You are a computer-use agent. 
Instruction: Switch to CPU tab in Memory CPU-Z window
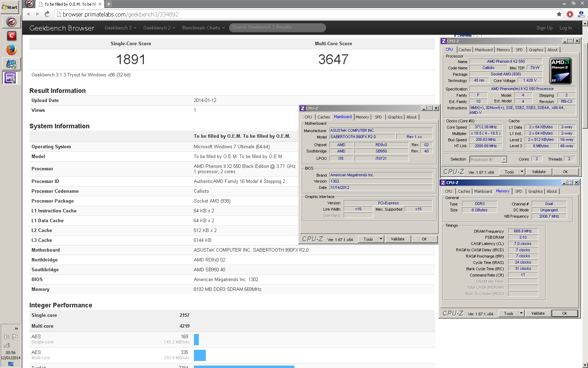click(x=448, y=191)
